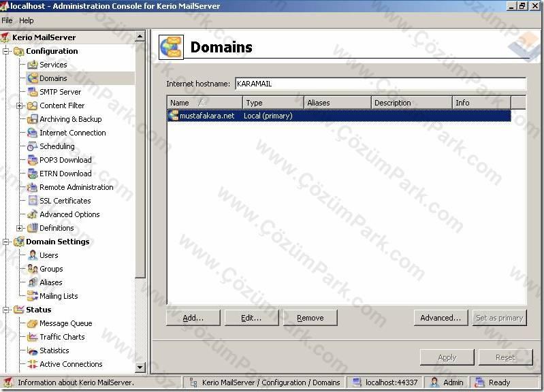Click the Remote Administration icon
This screenshot has height=392, width=544.
(x=32, y=187)
